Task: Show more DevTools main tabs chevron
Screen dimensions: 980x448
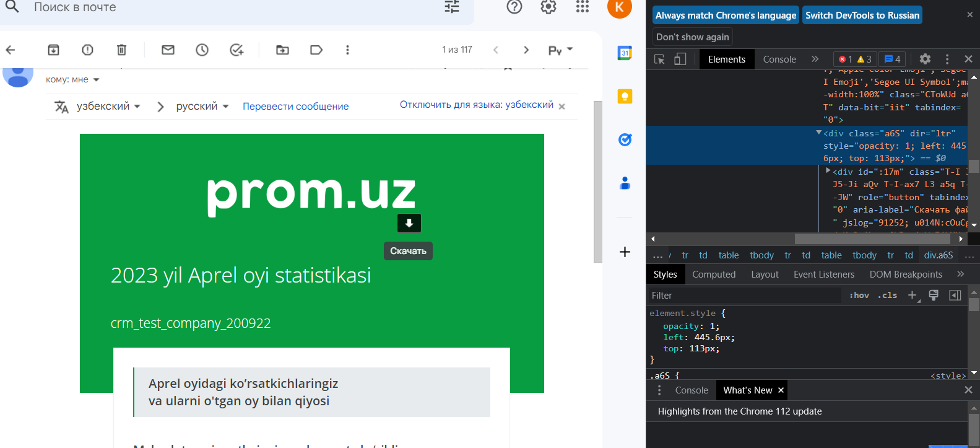Action: tap(815, 59)
